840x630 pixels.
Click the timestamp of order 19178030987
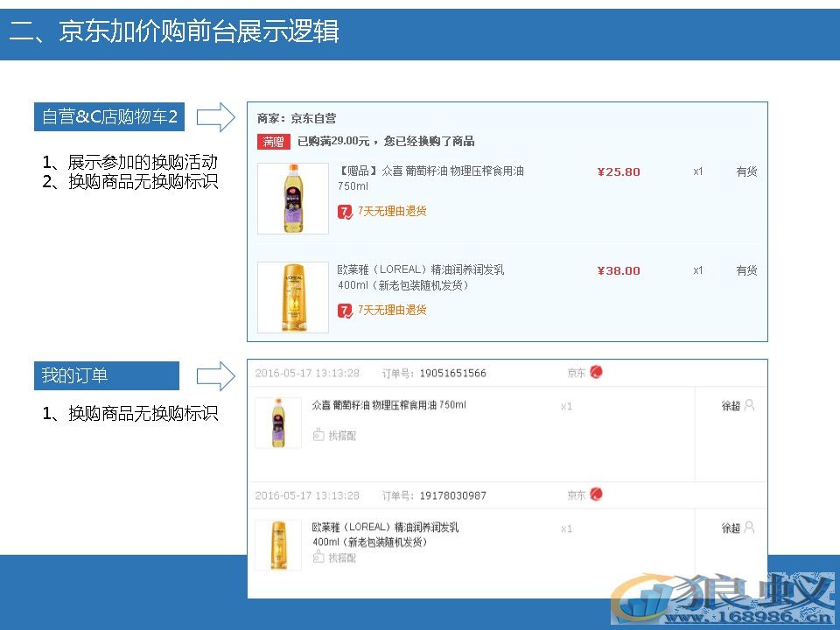point(307,496)
